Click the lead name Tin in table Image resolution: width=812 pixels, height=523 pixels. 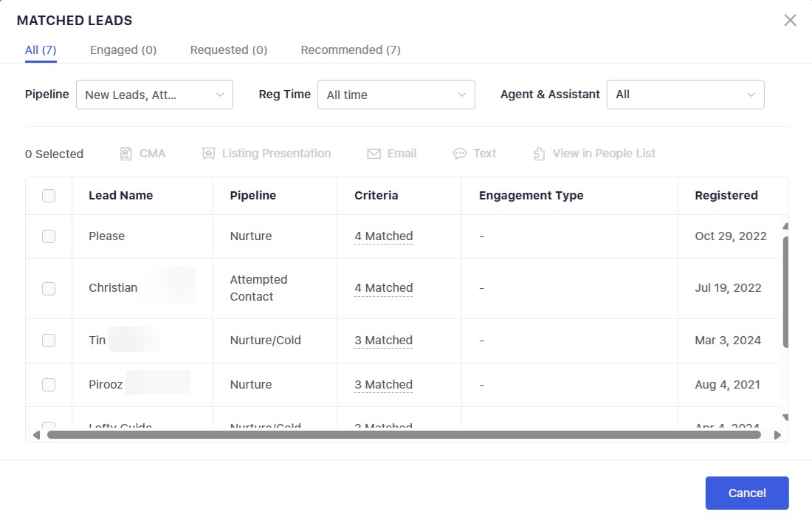tap(97, 341)
